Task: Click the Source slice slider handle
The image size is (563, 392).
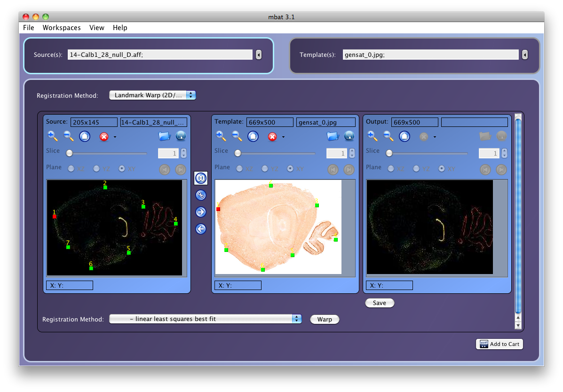Action: point(70,153)
